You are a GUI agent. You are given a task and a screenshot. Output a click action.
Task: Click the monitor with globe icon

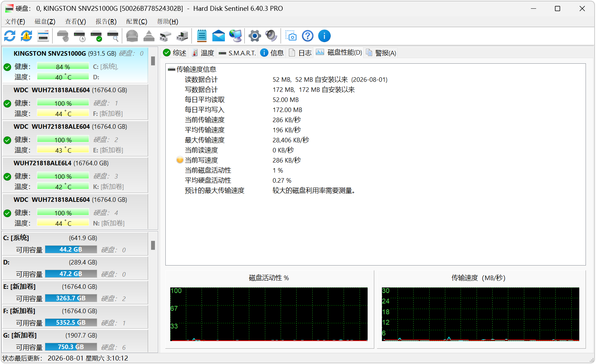pos(235,36)
